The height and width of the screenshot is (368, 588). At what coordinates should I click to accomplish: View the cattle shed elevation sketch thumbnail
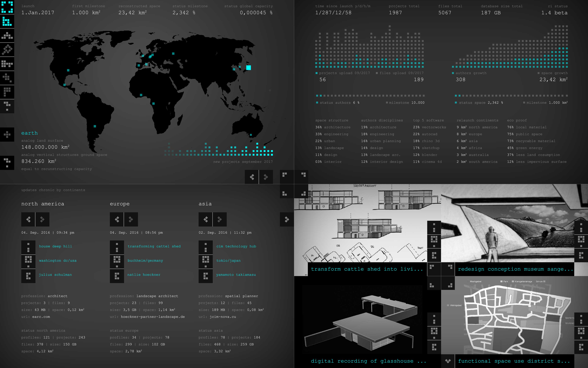tap(361, 223)
